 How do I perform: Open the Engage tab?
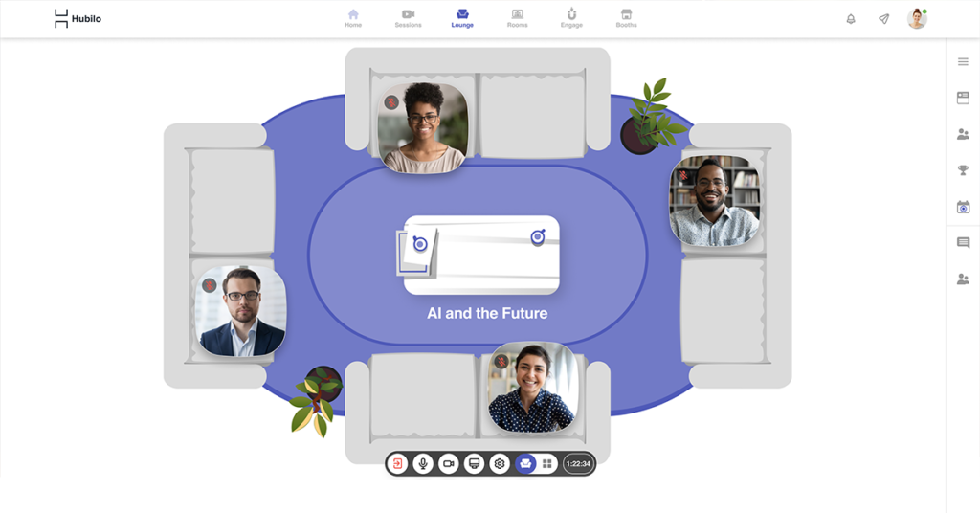pyautogui.click(x=571, y=19)
